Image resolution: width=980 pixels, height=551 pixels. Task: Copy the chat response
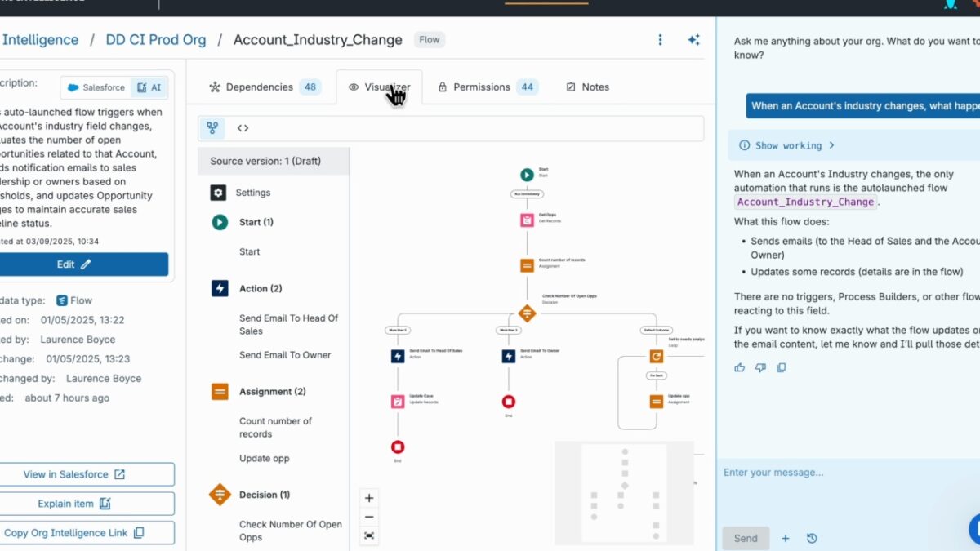[782, 368]
